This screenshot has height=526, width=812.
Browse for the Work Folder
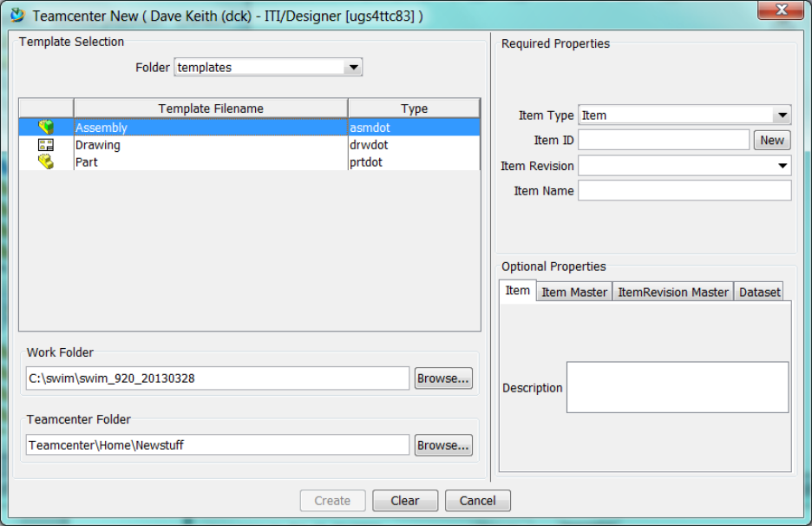[443, 378]
